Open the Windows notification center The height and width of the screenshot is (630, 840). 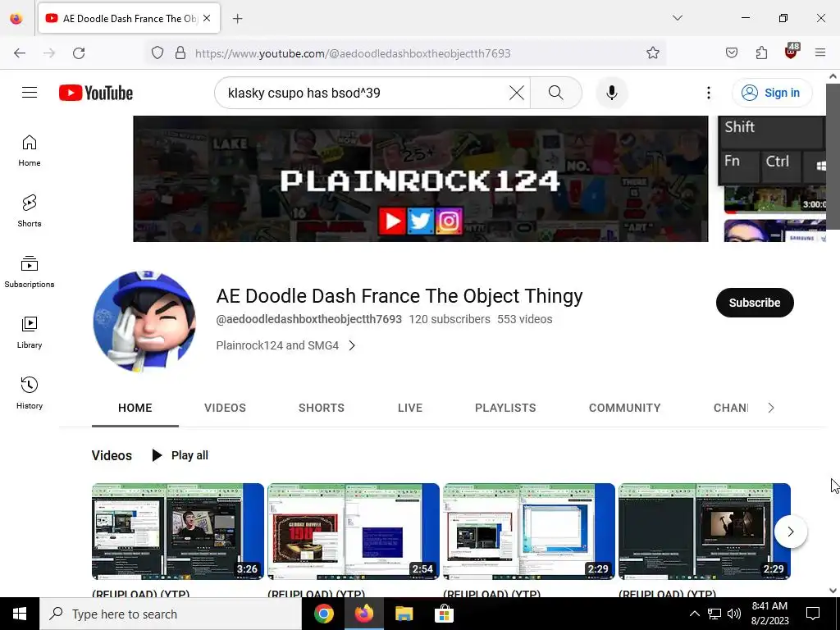813,614
